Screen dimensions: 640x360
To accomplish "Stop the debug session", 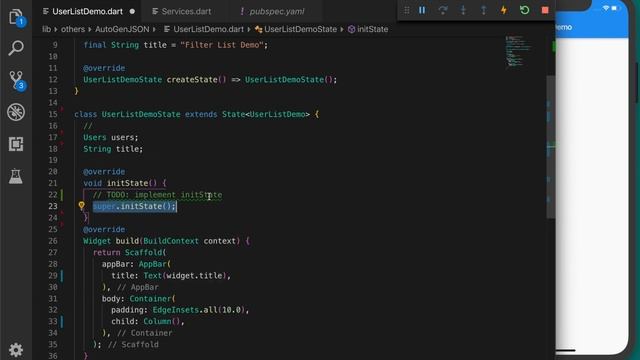I will (545, 10).
